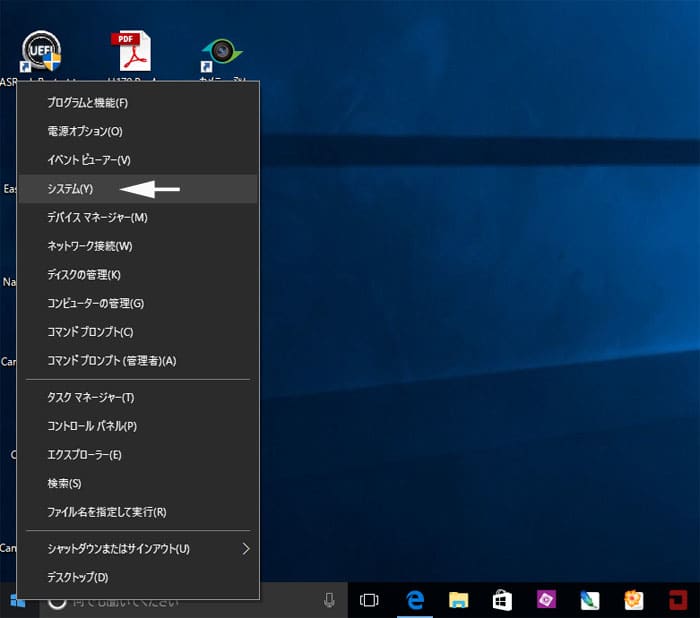Expand シャットダウンまたはサインアウト submenu arrow
This screenshot has height=618, width=700.
point(246,549)
